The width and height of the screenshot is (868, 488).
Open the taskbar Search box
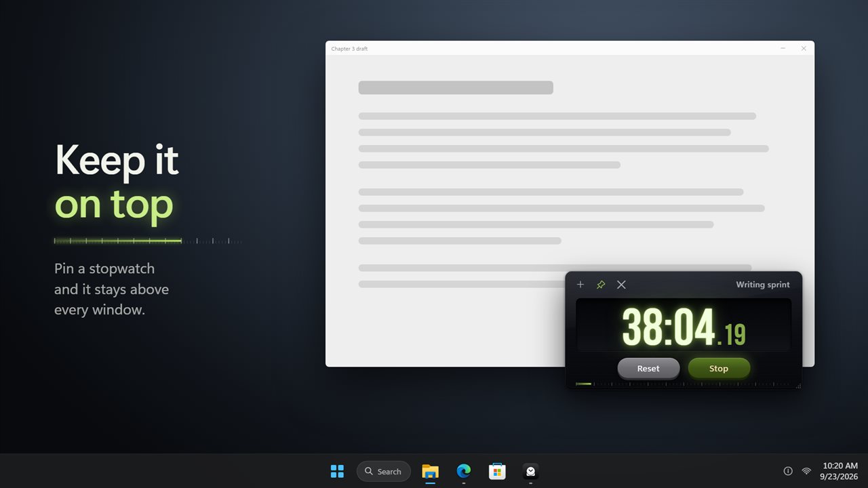pyautogui.click(x=384, y=471)
